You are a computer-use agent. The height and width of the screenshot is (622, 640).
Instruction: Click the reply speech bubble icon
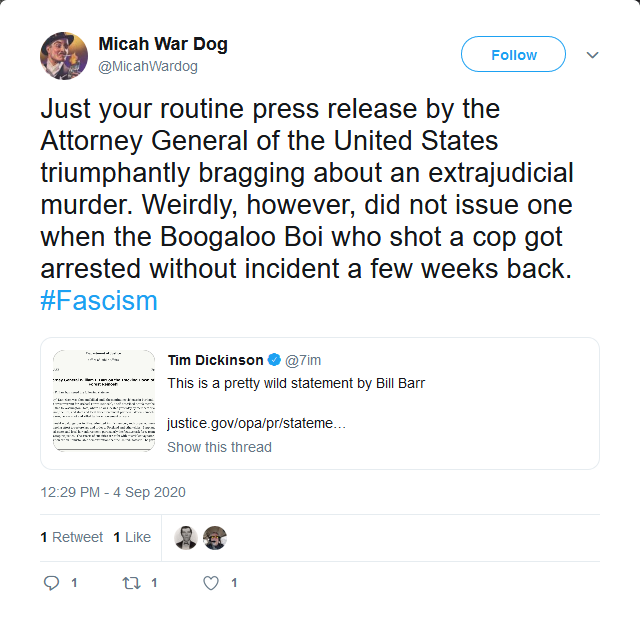[51, 583]
